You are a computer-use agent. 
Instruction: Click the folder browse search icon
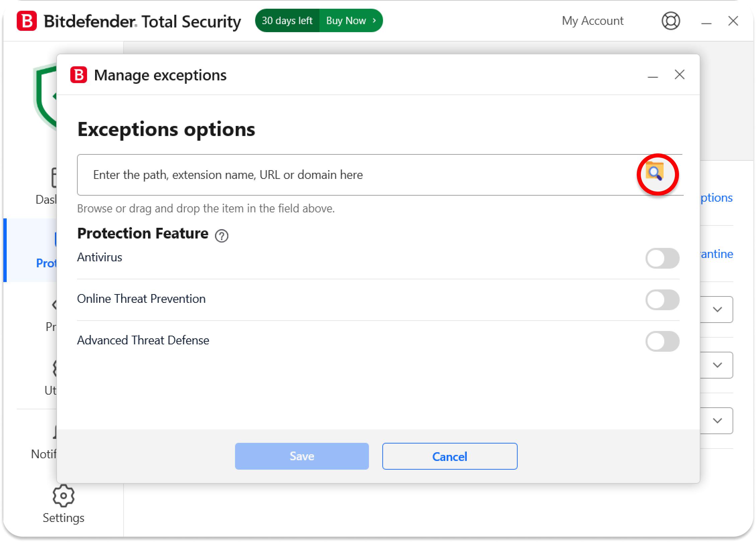655,172
